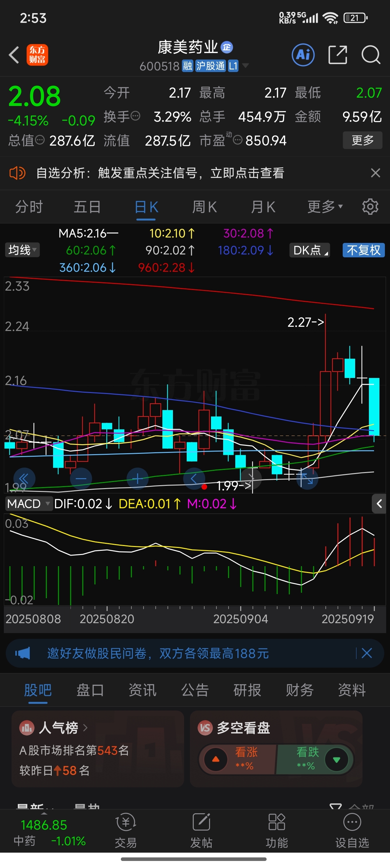The height and width of the screenshot is (868, 390).
Task: Vote 看跌 bearish button
Action: point(314,759)
